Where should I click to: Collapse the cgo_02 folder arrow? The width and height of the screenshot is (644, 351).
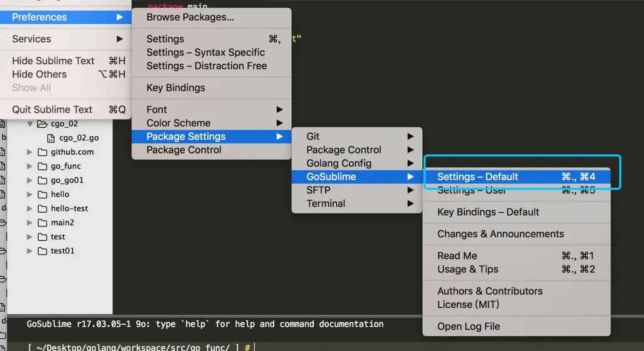(x=30, y=124)
